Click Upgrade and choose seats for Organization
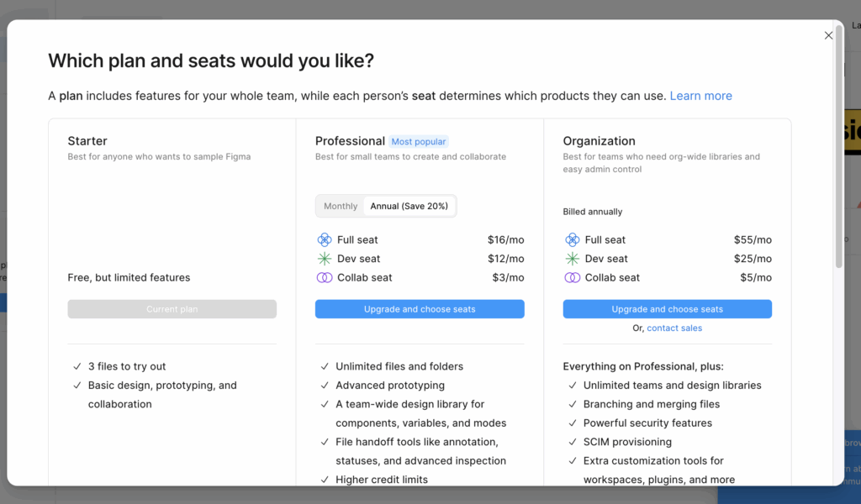The width and height of the screenshot is (861, 504). click(x=667, y=309)
